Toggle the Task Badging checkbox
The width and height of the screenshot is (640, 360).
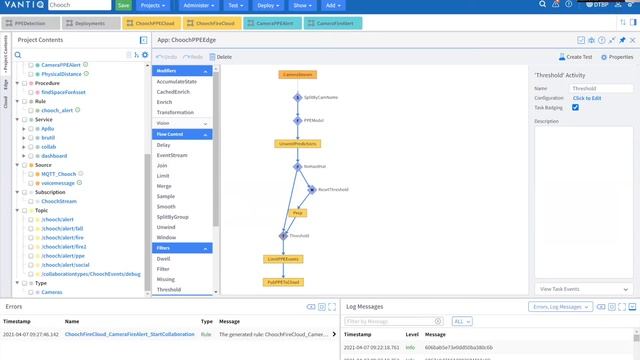tap(575, 107)
